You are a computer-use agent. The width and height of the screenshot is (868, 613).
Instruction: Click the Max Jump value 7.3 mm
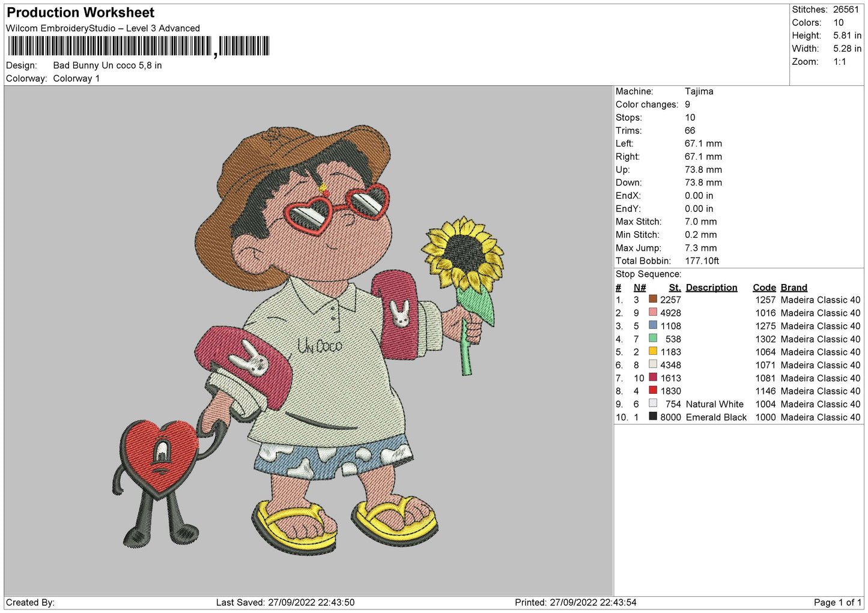(x=701, y=248)
